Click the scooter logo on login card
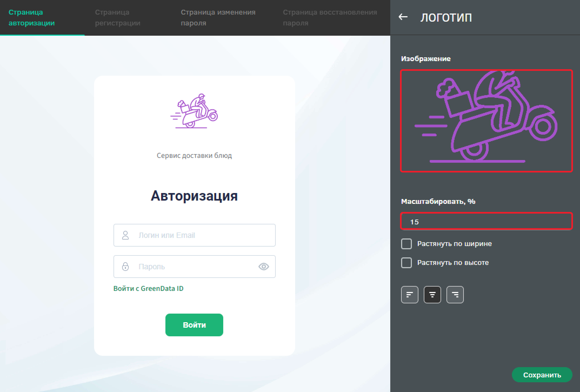Image resolution: width=580 pixels, height=392 pixels. (194, 111)
